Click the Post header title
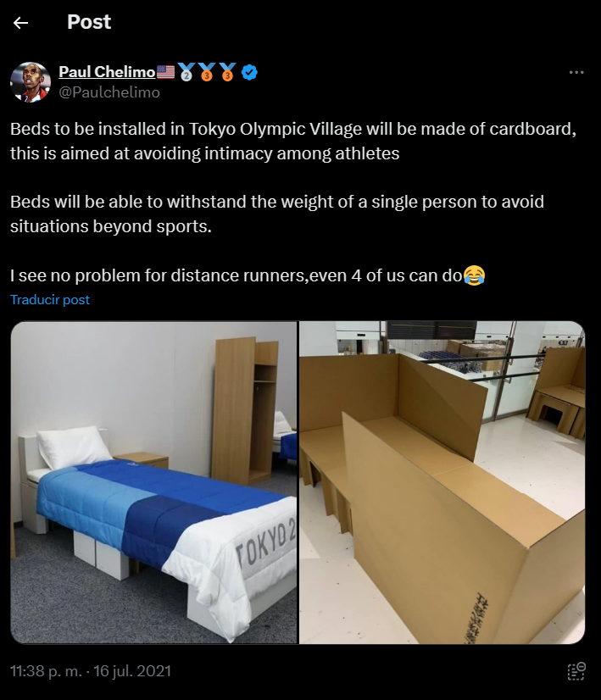Viewport: 601px width, 700px height. (x=89, y=22)
